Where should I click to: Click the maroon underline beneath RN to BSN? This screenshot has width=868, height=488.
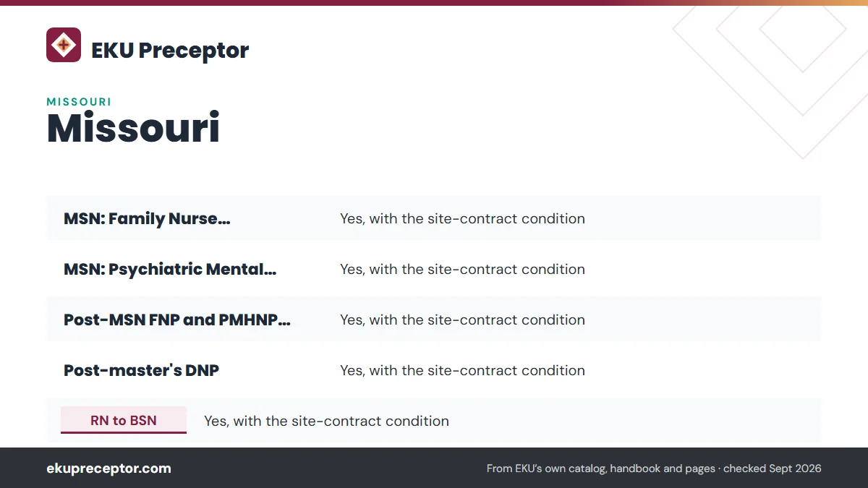tap(124, 432)
